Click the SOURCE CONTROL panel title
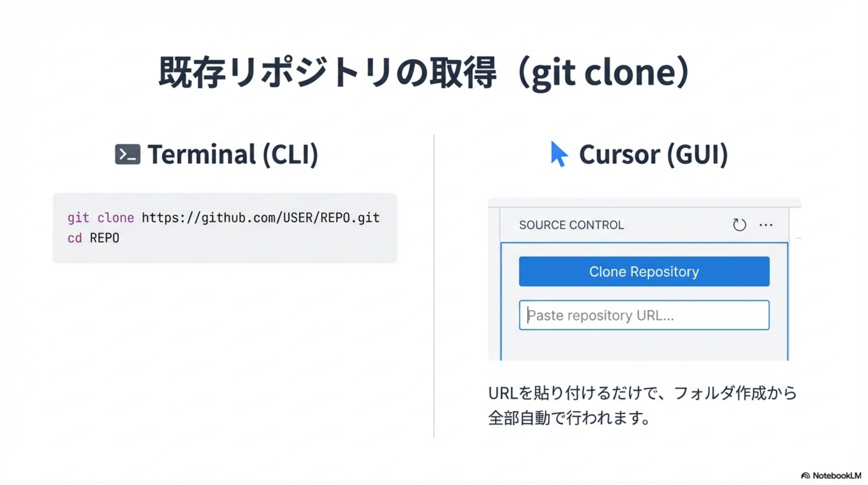 pyautogui.click(x=571, y=225)
